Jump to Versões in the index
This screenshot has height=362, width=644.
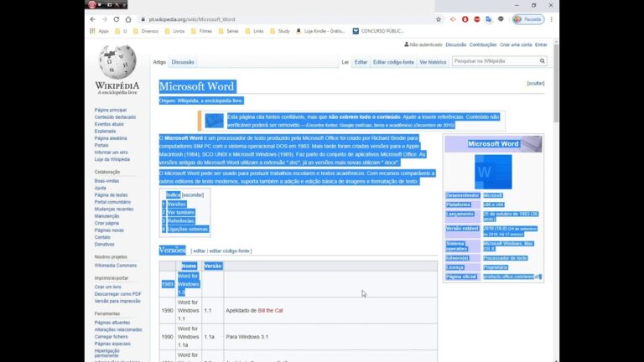click(x=177, y=204)
